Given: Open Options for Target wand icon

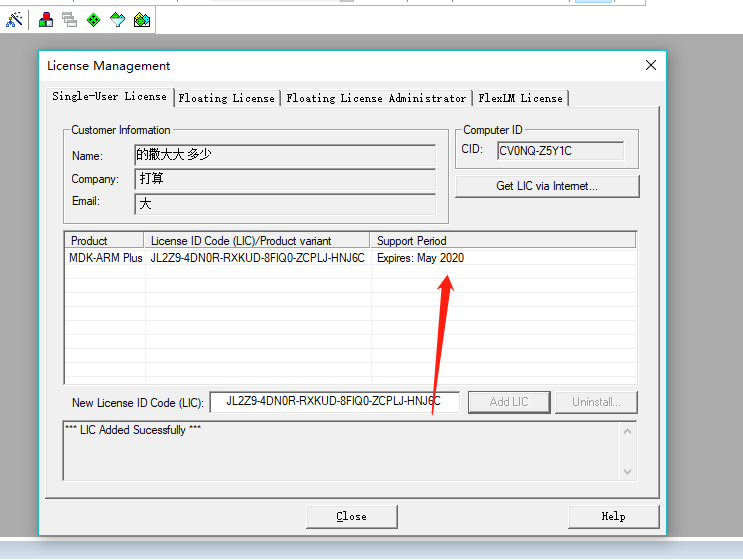Looking at the screenshot, I should click(x=14, y=20).
